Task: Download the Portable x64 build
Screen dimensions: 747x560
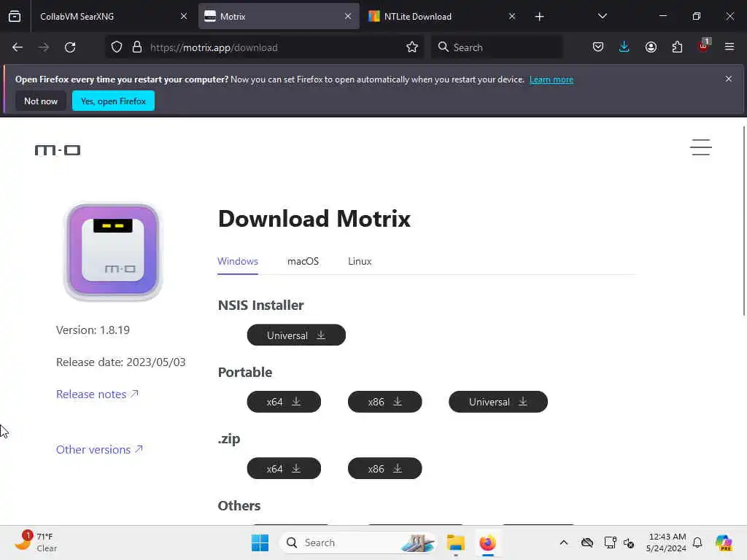Action: pyautogui.click(x=284, y=402)
